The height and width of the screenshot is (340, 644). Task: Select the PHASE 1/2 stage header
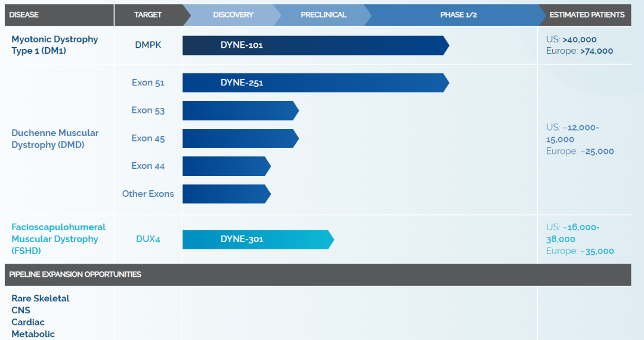click(x=459, y=15)
